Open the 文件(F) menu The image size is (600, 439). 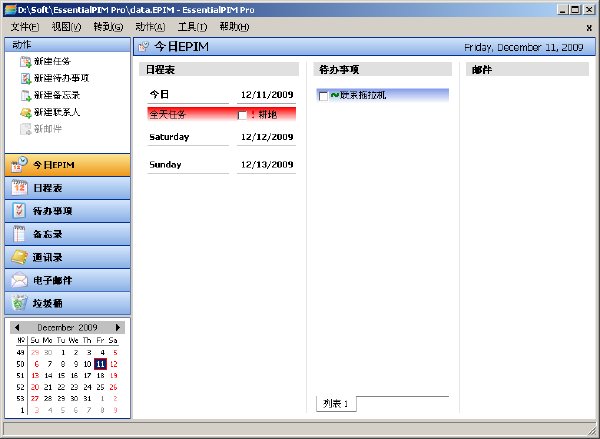25,27
